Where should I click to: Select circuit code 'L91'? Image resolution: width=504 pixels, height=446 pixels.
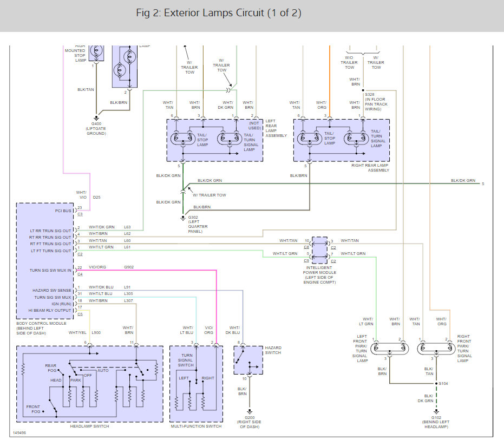click(127, 287)
